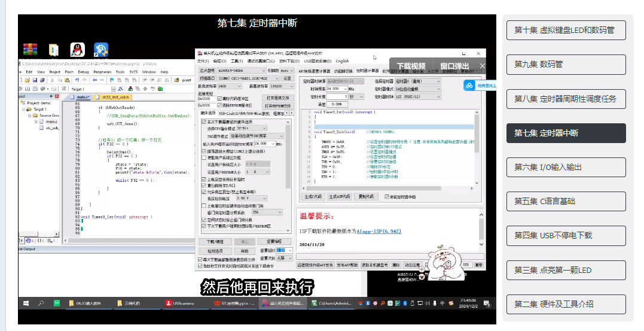Click Keil's Navigate Forwards arrow
The height and width of the screenshot is (331, 644).
(102, 80)
